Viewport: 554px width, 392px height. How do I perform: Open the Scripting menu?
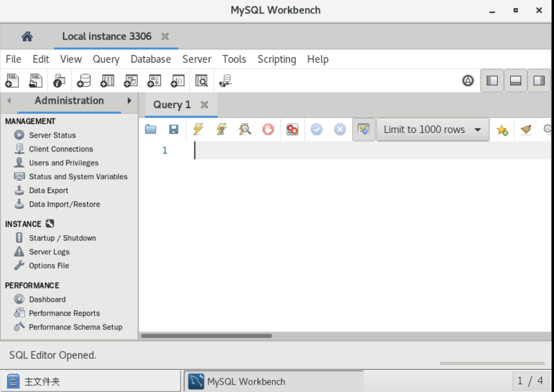(277, 59)
